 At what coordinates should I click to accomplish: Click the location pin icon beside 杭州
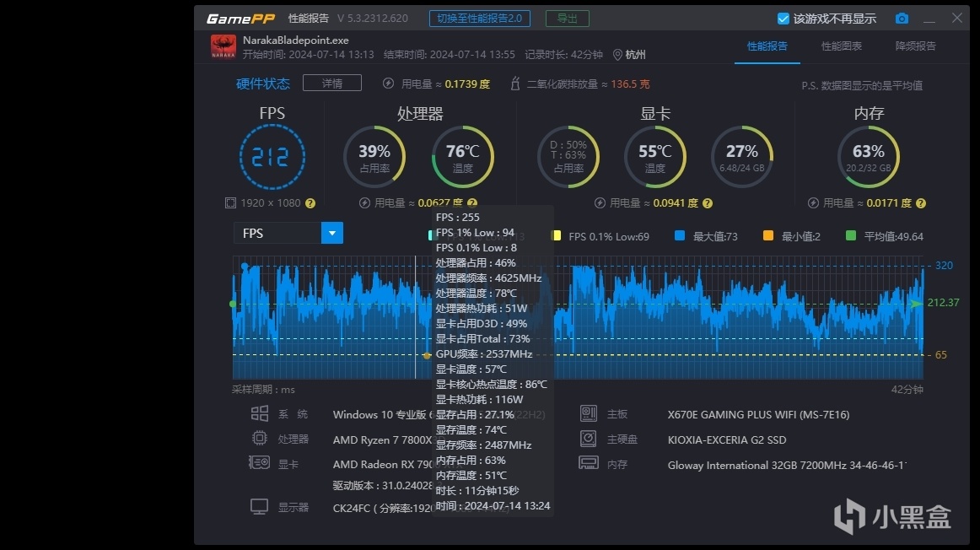click(x=617, y=55)
